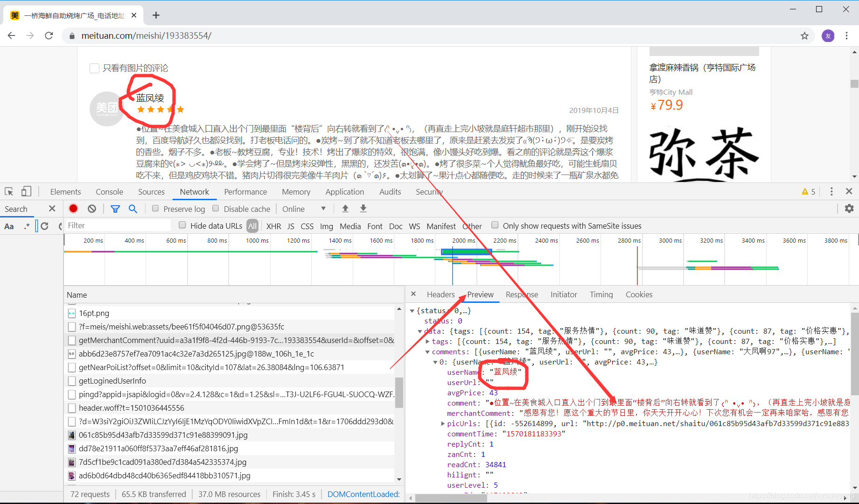Click the address bar URL
The width and height of the screenshot is (859, 504).
(146, 36)
